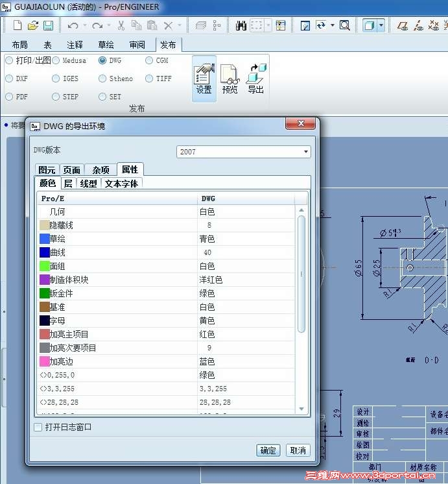
Task: Expand the refresh views dropdown arrow
Action: click(333, 25)
